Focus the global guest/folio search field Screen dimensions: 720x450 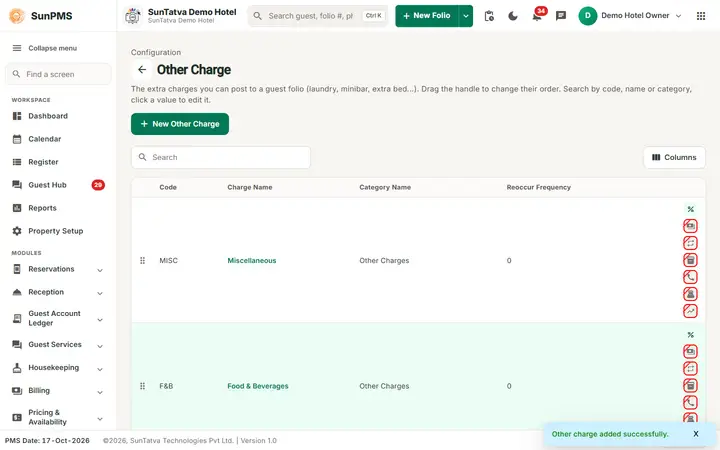[318, 16]
